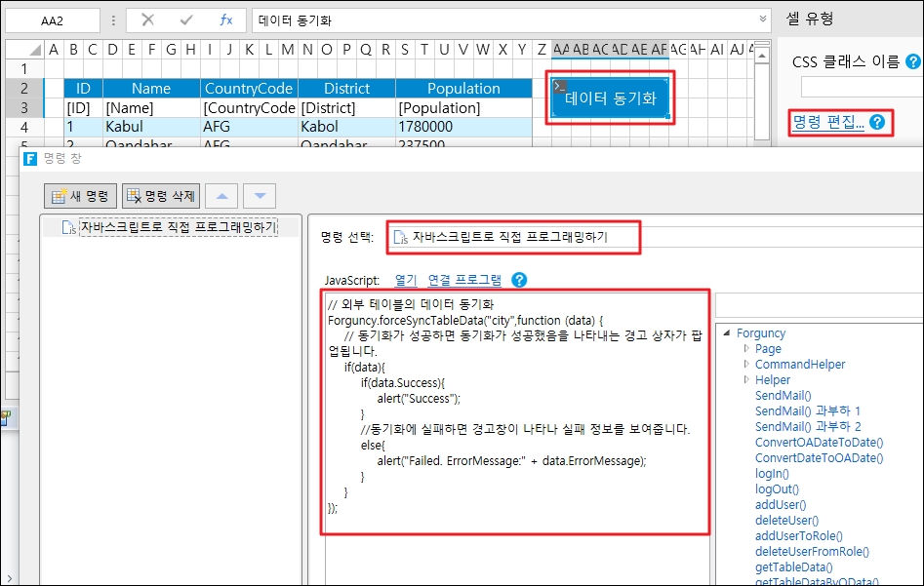Screen dimensions: 924x586
Task: Click the 명령 삭제 button
Action: click(162, 196)
